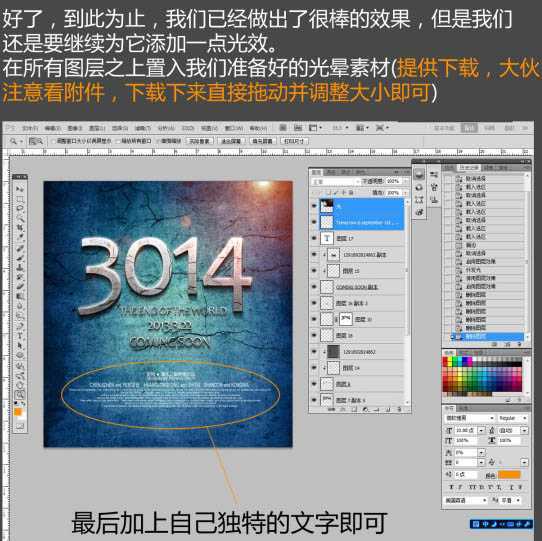Select the Clone Stamp tool
This screenshot has width=542, height=541.
(x=20, y=267)
